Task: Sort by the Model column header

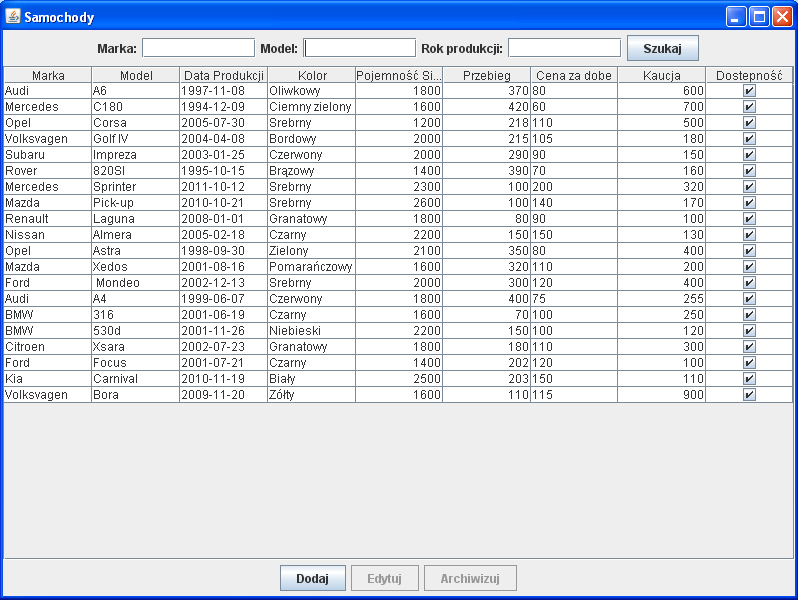Action: point(136,75)
